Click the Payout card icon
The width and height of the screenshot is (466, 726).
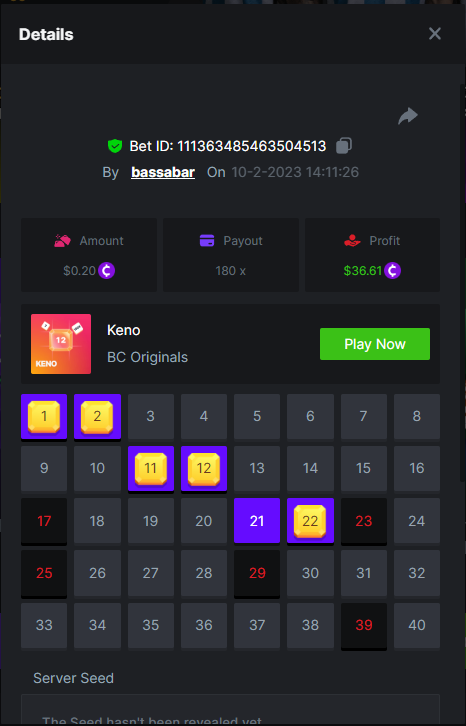(x=207, y=241)
